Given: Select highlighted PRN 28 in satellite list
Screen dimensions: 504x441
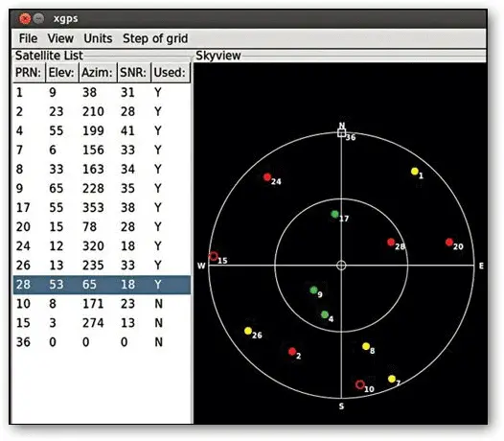Looking at the screenshot, I should pyautogui.click(x=102, y=285).
